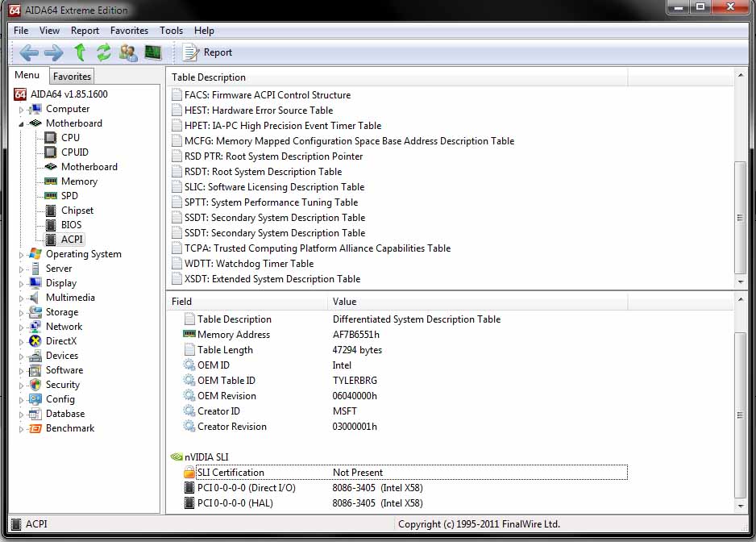This screenshot has height=542, width=756.
Task: Switch to the Favorites tab
Action: coord(72,77)
